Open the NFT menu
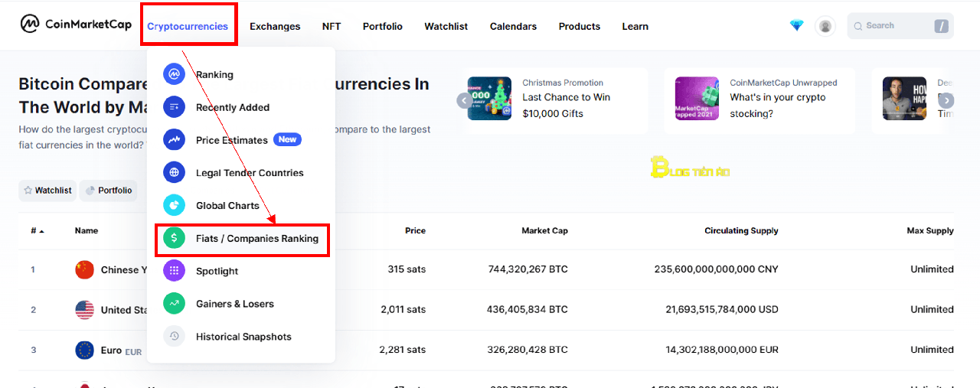The image size is (980, 388). [x=332, y=26]
